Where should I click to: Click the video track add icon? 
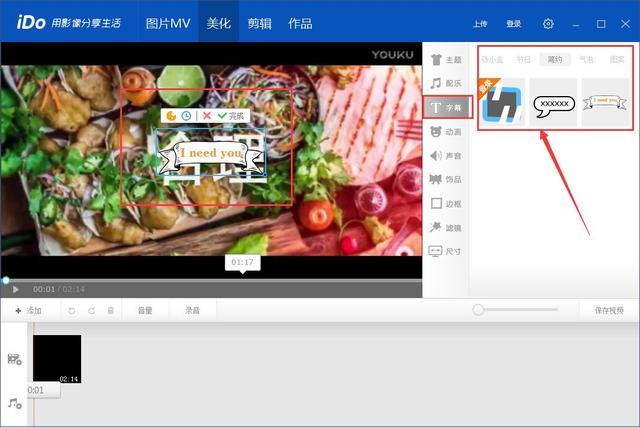tap(15, 359)
